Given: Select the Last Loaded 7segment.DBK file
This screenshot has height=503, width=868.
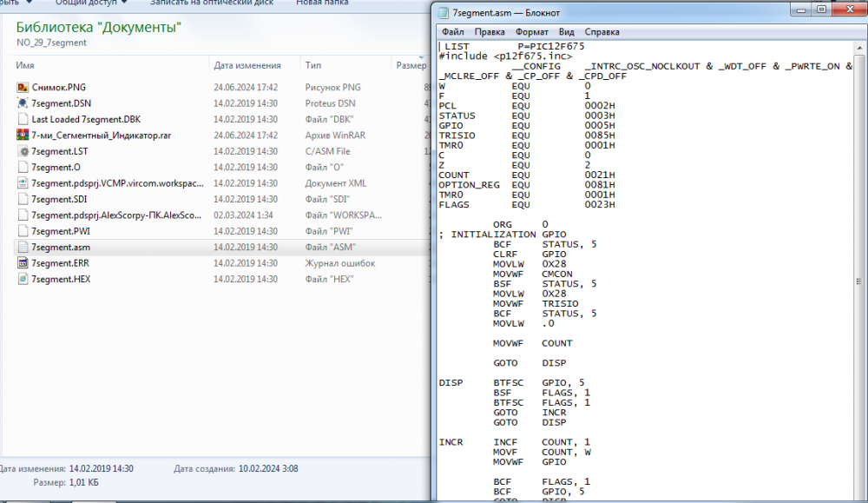Looking at the screenshot, I should click(x=85, y=120).
